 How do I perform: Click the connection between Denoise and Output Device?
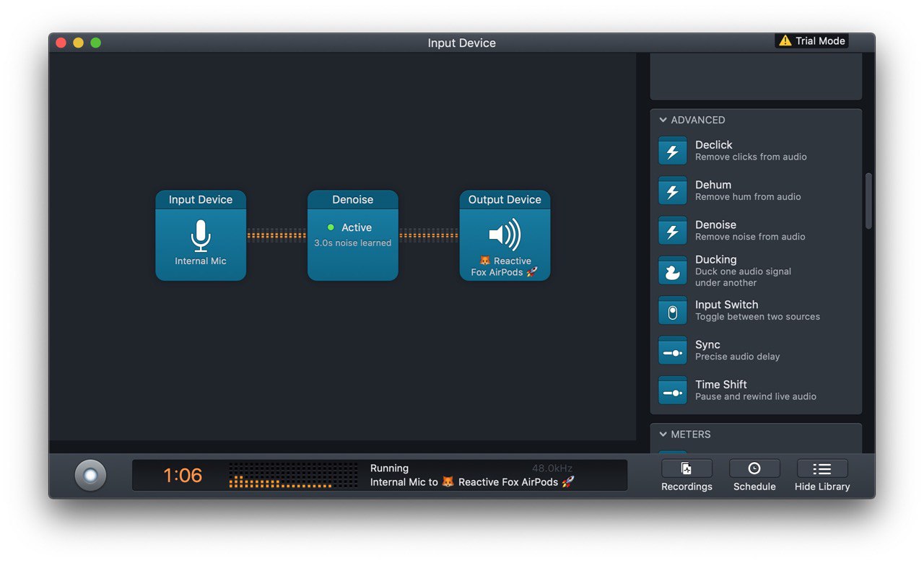(x=429, y=235)
